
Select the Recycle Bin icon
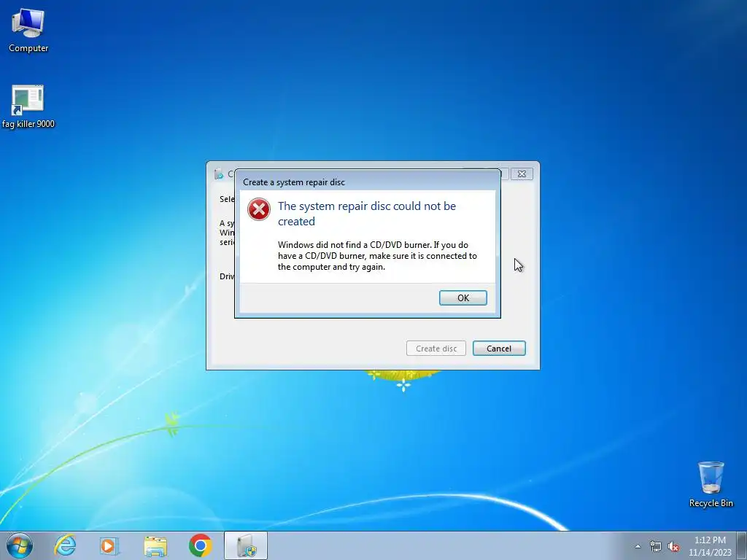[x=711, y=484]
